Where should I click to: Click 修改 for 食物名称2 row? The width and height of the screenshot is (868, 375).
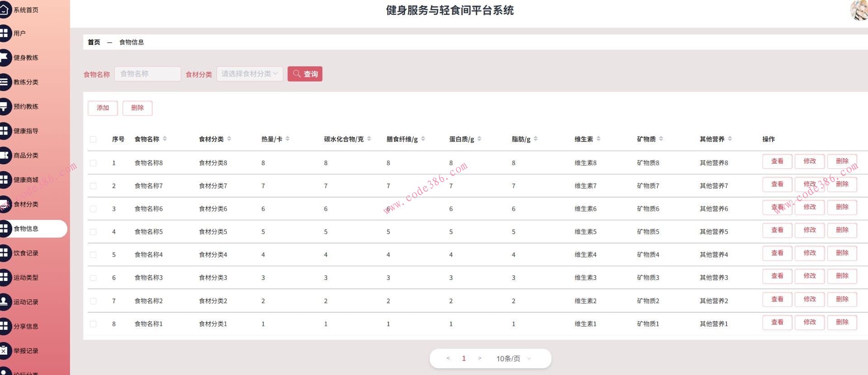tap(810, 299)
